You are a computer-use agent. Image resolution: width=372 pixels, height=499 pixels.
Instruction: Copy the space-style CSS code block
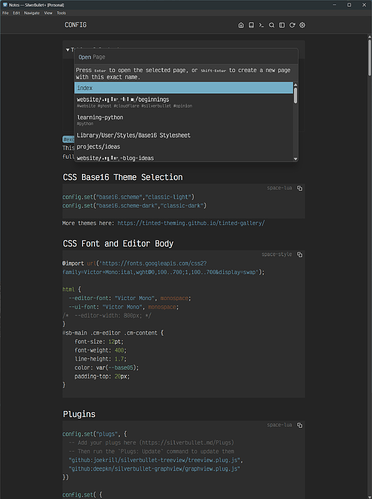click(300, 255)
